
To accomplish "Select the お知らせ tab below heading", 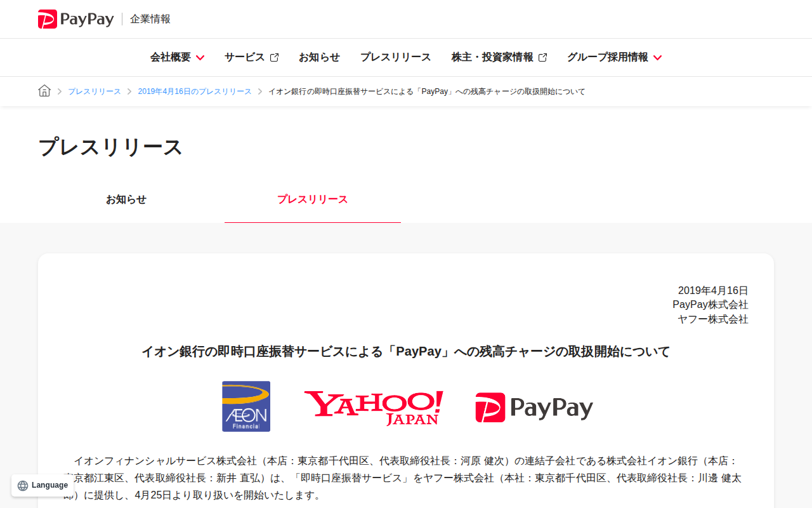I will [126, 199].
